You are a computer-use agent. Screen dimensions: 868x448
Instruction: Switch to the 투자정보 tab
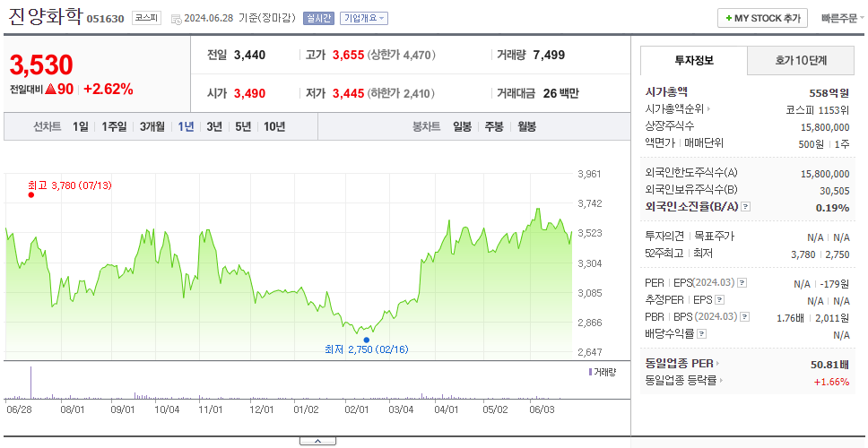click(694, 60)
